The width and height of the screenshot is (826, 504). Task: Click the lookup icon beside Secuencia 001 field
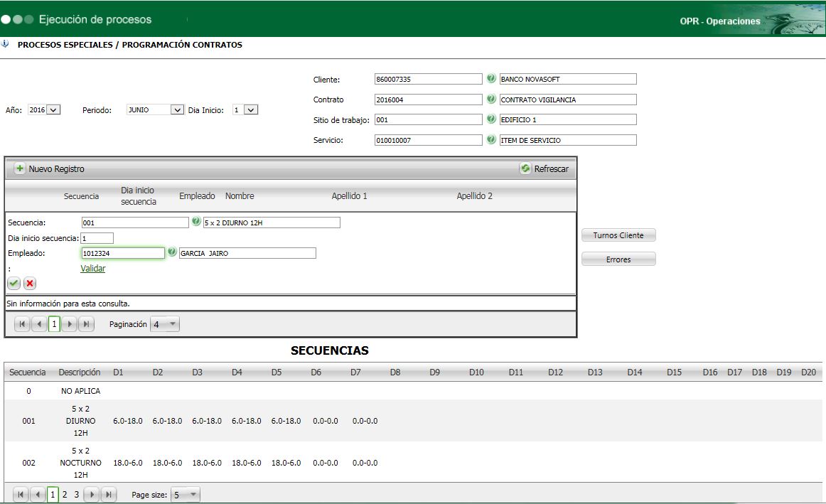click(196, 222)
